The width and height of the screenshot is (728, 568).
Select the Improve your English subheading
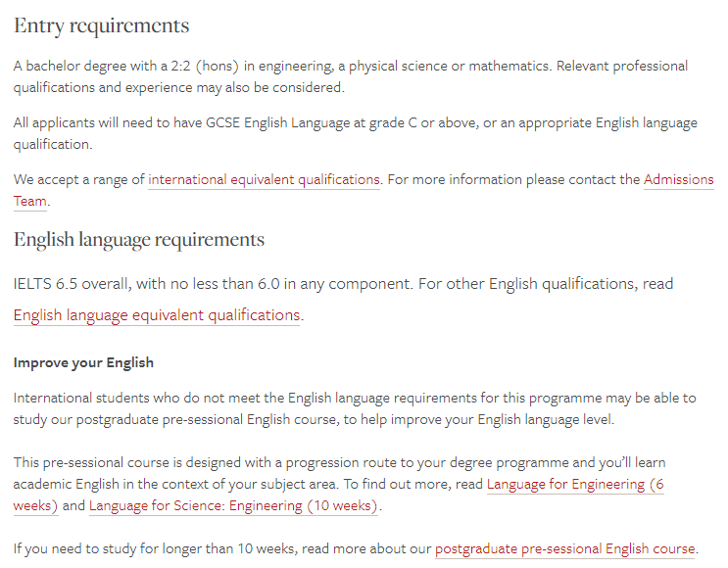[x=83, y=362]
